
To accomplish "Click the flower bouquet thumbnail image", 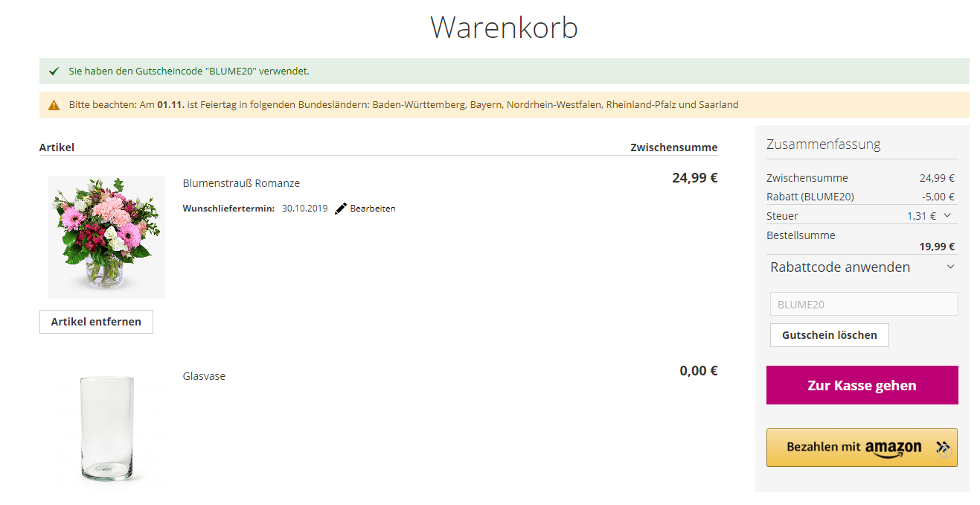I will (106, 237).
